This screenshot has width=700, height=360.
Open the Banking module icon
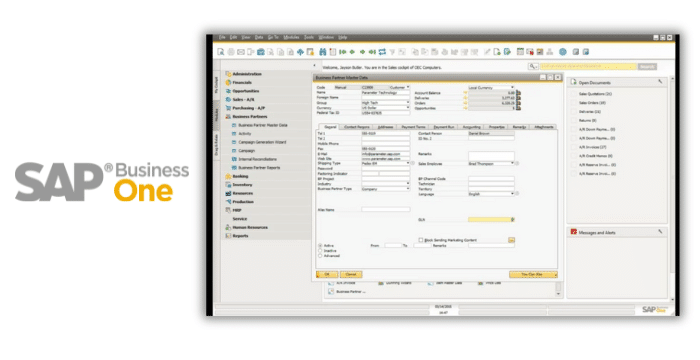tap(228, 176)
